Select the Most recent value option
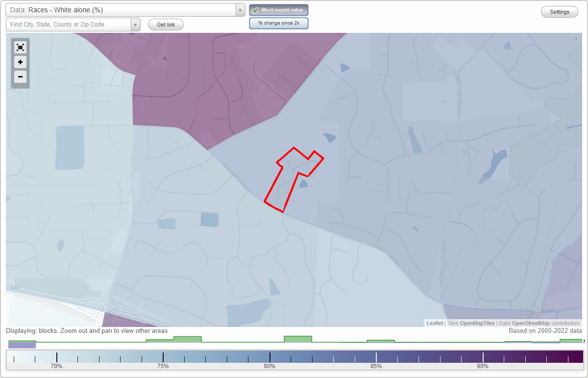 [278, 10]
